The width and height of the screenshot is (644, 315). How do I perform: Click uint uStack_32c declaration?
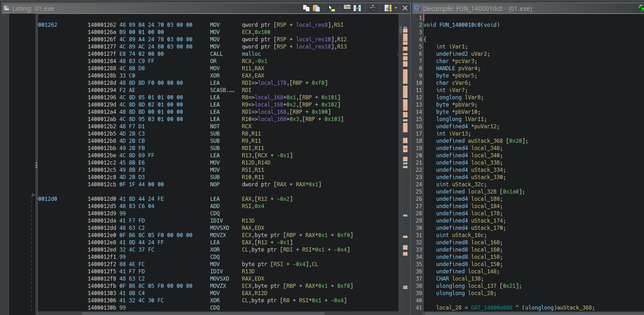pyautogui.click(x=462, y=184)
